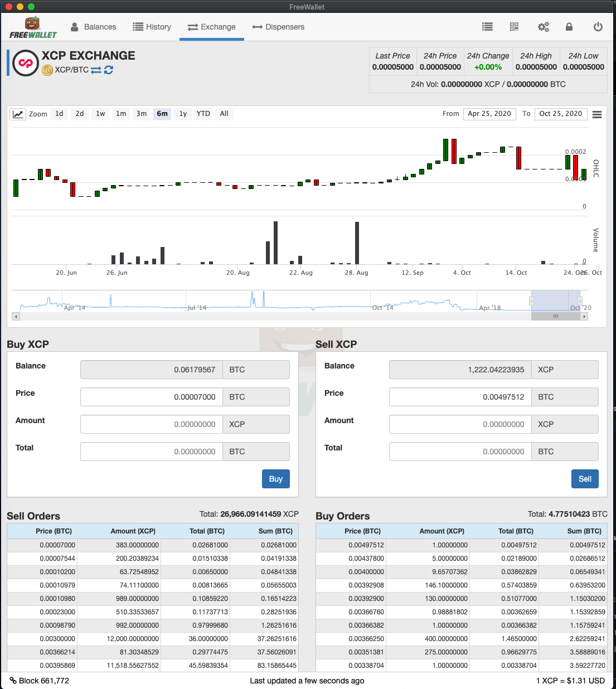
Task: Select buy order priced 0.00366250
Action: (462, 639)
